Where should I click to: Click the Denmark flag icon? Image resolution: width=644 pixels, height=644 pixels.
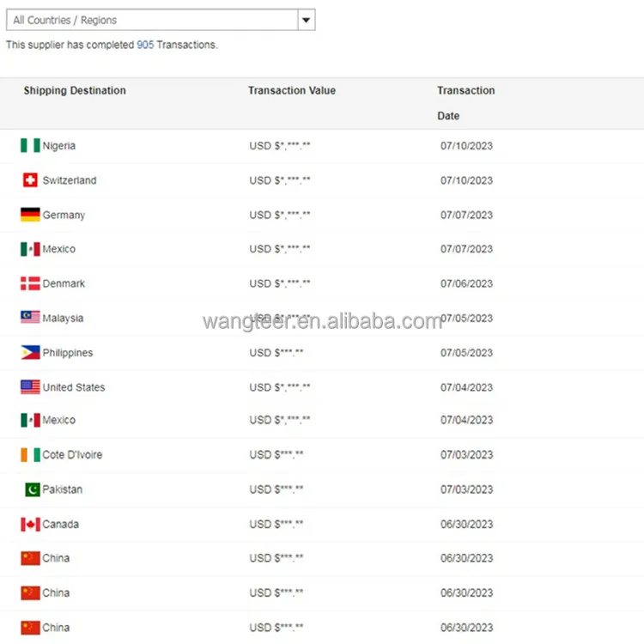(30, 283)
